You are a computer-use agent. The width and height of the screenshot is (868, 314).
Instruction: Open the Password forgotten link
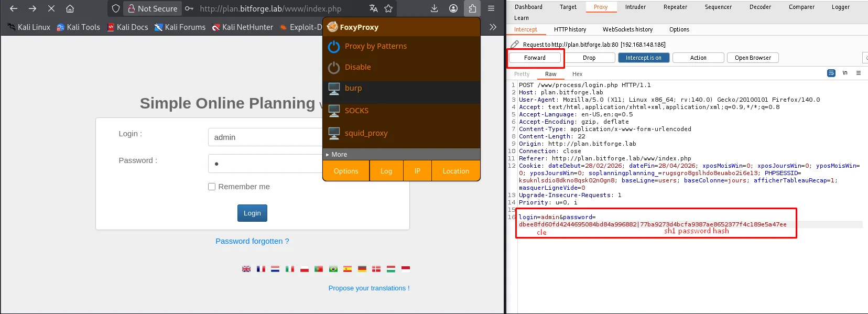coord(252,241)
